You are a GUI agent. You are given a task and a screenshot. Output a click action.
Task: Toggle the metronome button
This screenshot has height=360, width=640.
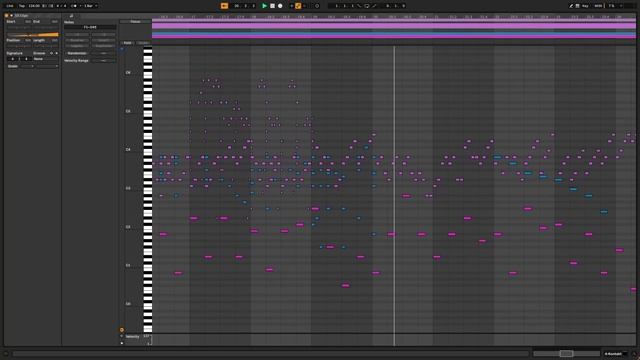pos(74,6)
